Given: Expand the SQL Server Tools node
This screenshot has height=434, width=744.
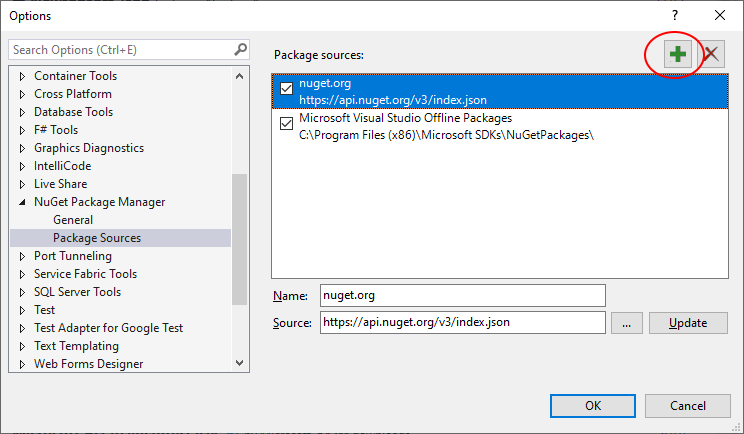Looking at the screenshot, I should 23,292.
